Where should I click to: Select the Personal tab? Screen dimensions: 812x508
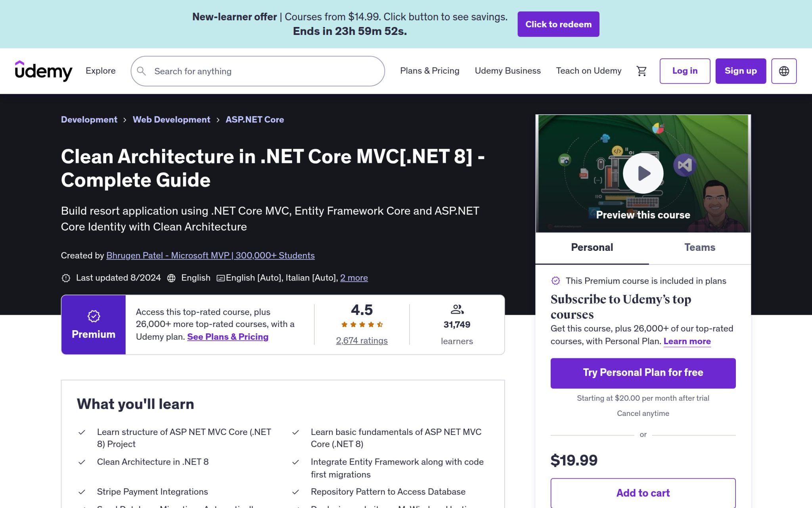pyautogui.click(x=592, y=247)
